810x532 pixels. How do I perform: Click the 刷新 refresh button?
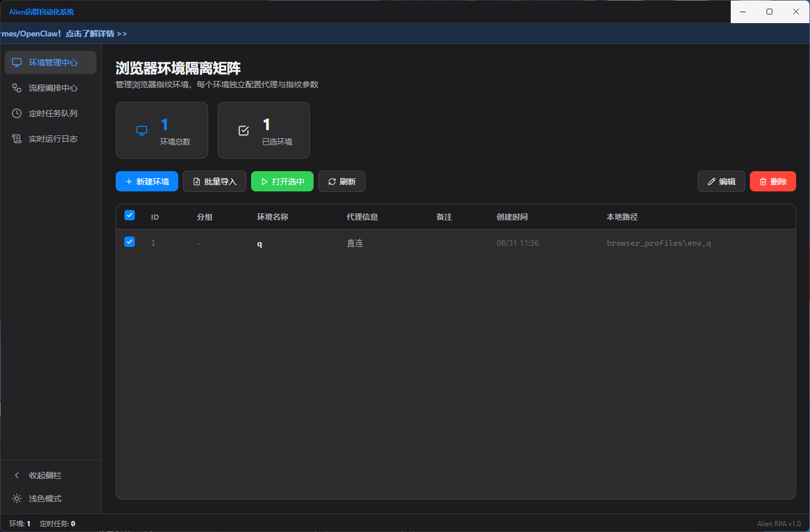click(342, 182)
